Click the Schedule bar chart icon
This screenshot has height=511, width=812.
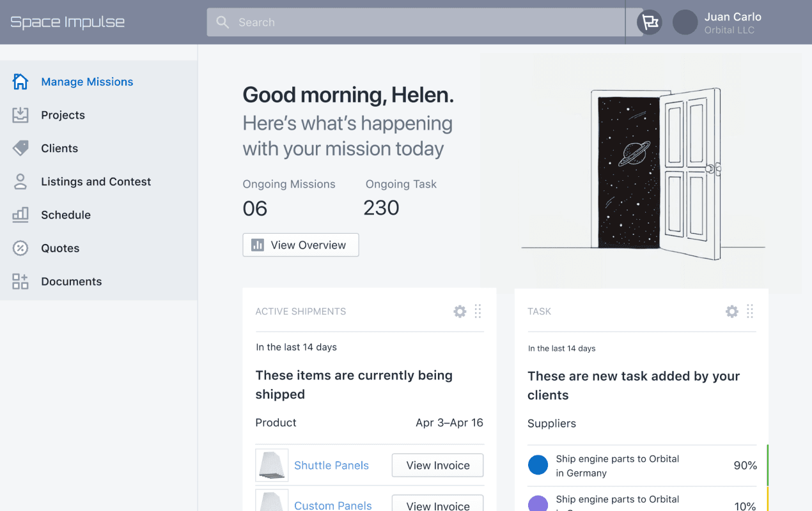(20, 215)
